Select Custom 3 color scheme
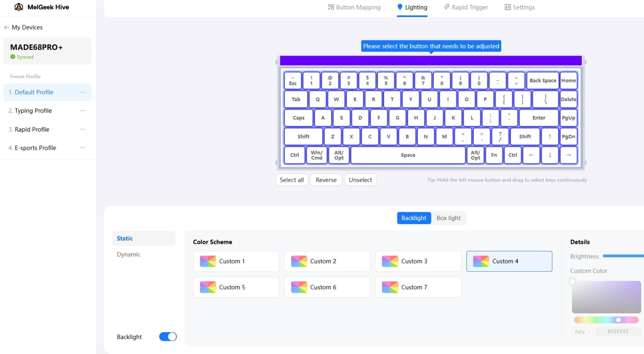 coord(418,261)
